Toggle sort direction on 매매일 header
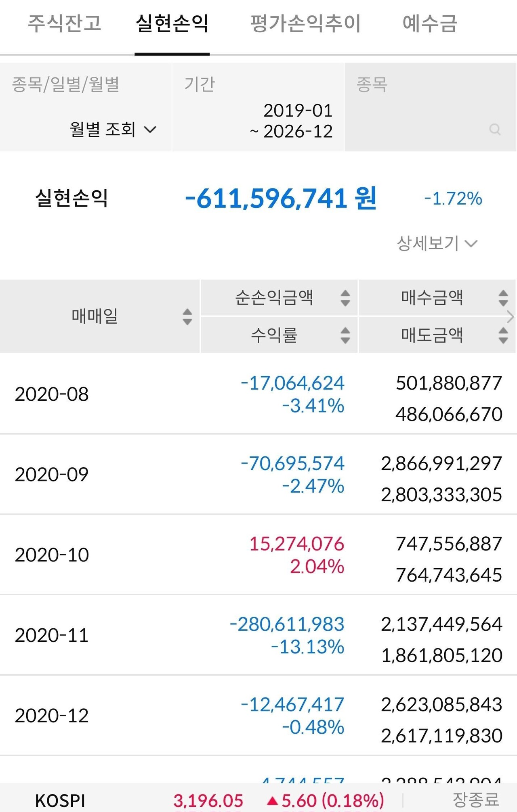517x812 pixels. coord(187,317)
